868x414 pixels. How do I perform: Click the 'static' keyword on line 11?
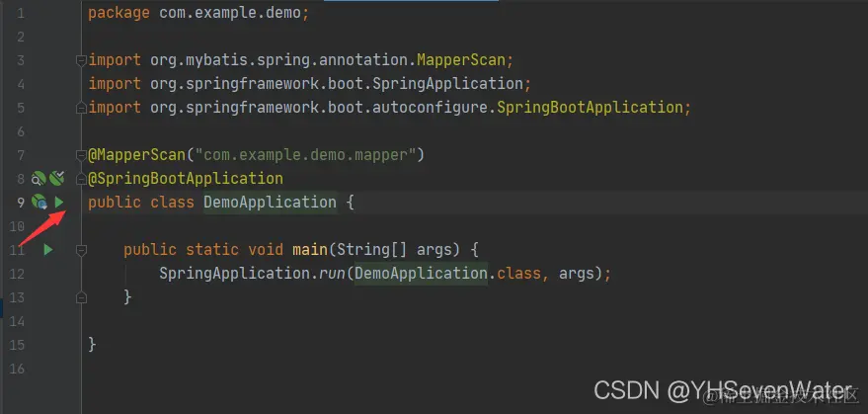coord(212,250)
